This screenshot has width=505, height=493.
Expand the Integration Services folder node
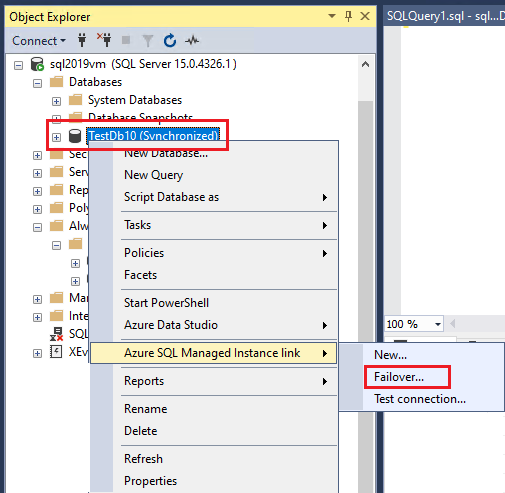[x=37, y=317]
